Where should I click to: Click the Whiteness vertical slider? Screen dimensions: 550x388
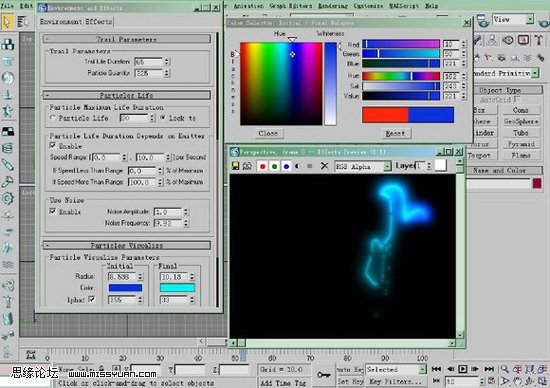coord(330,83)
